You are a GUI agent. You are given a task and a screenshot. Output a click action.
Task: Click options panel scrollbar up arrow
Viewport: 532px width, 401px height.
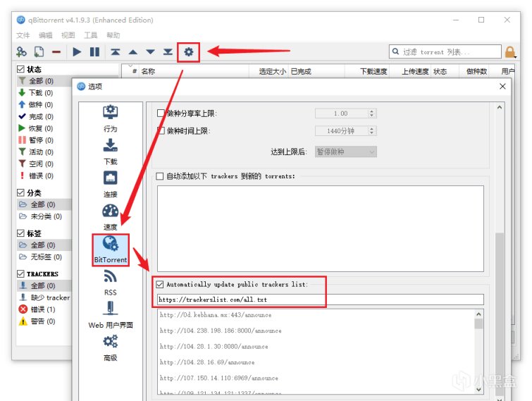(x=500, y=107)
